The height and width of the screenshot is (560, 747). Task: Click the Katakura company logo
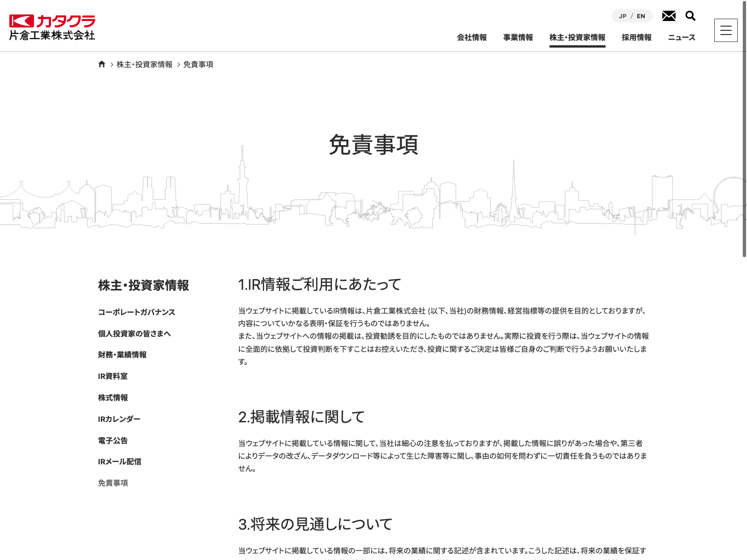pos(52,28)
